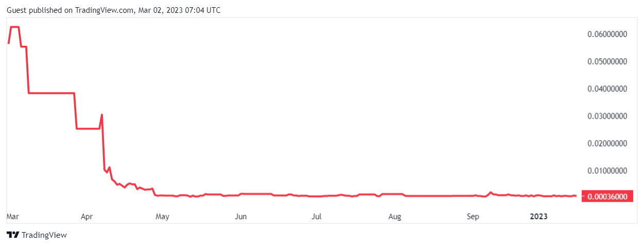The width and height of the screenshot is (644, 246).
Task: Click the TradingView logo icon
Action: click(13, 235)
